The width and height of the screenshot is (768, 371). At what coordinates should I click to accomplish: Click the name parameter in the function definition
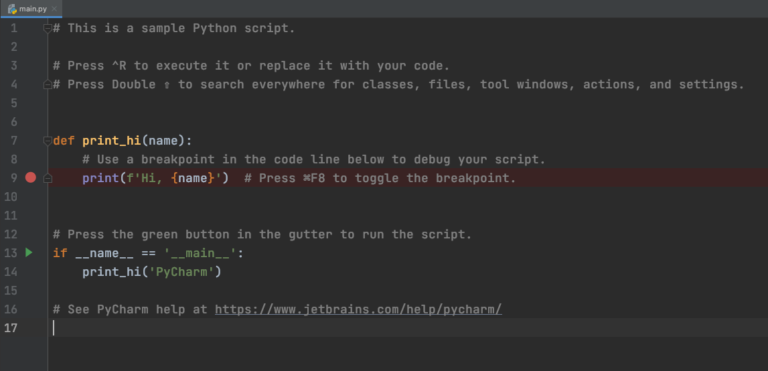point(163,141)
